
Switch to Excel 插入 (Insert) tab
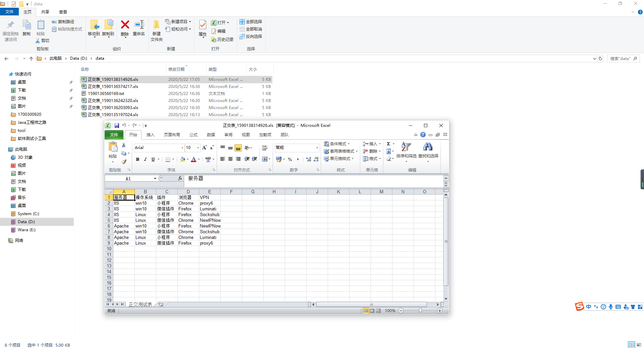150,135
